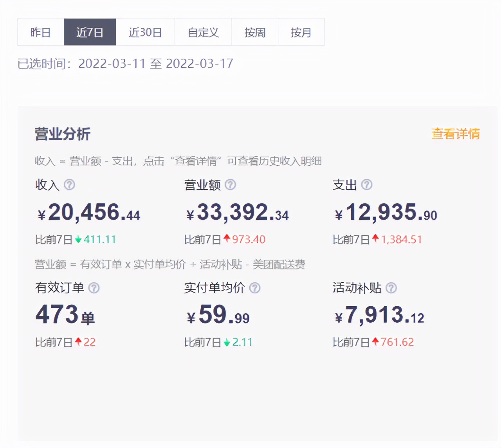Switch to the 昨日 time range tab

(x=41, y=32)
